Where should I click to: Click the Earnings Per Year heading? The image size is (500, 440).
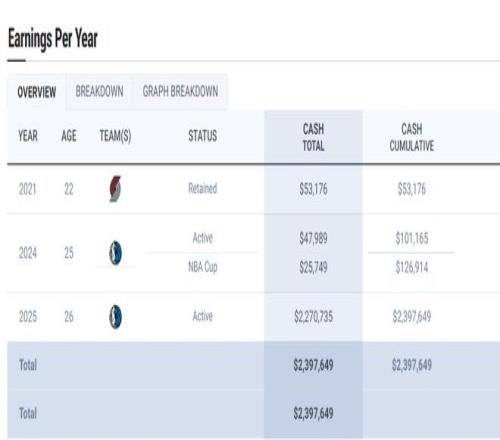pyautogui.click(x=53, y=39)
